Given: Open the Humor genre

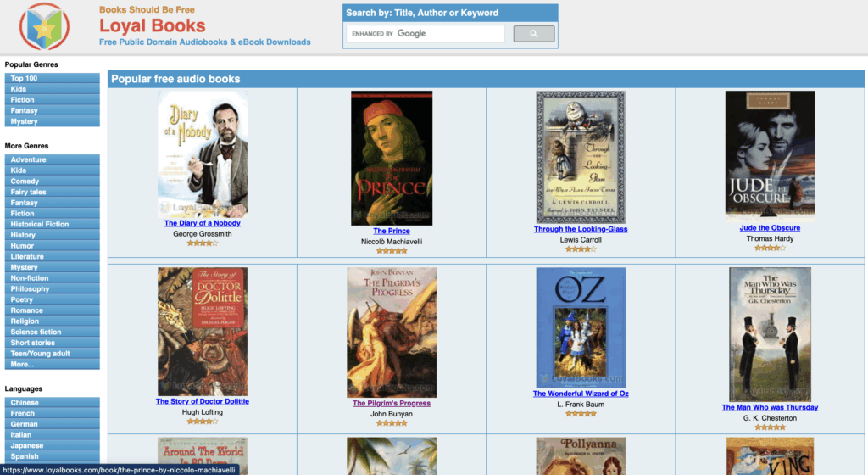Looking at the screenshot, I should click(x=52, y=246).
